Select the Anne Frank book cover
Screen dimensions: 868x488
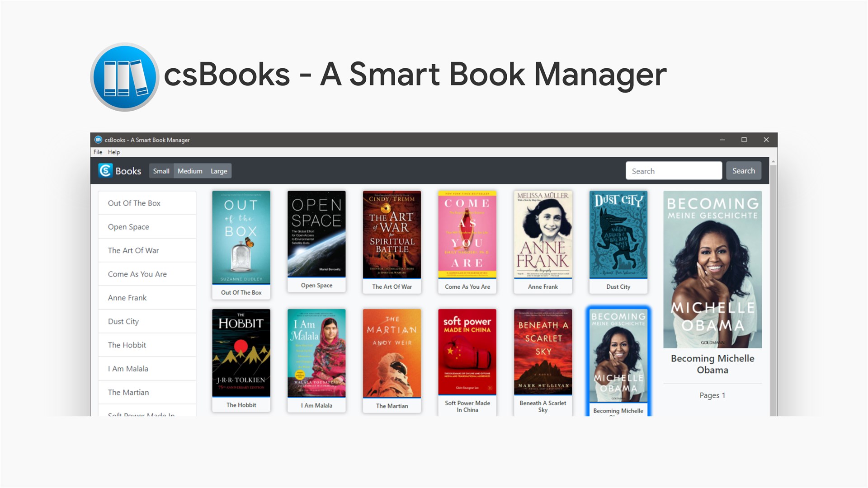[x=542, y=235]
